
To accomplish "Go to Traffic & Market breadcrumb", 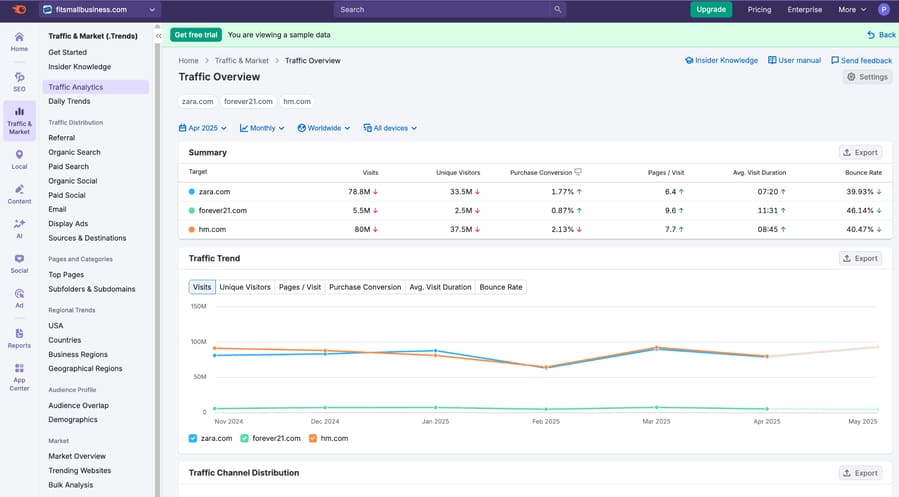I will pos(241,60).
